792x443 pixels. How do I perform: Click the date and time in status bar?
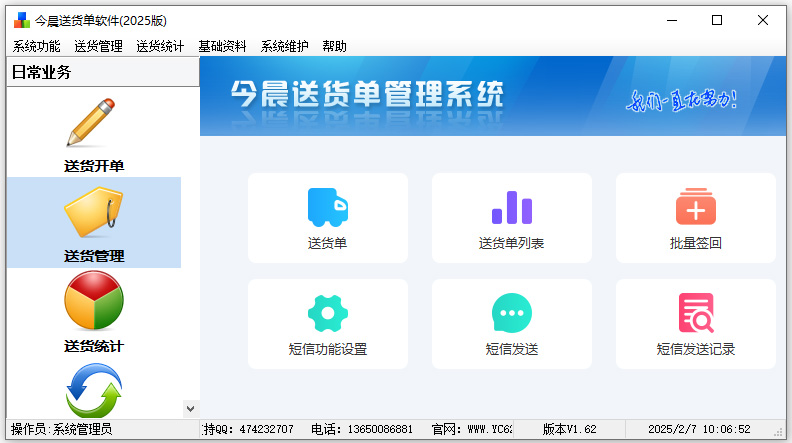coord(699,429)
